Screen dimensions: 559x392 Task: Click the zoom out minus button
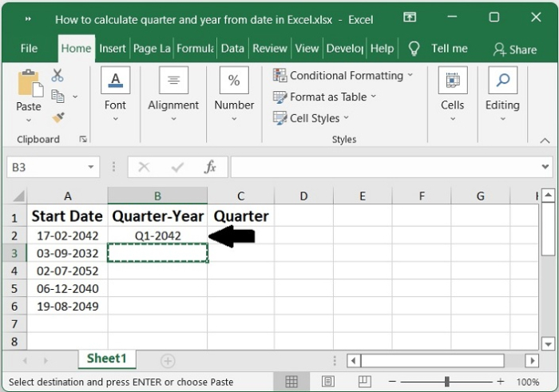coord(392,382)
